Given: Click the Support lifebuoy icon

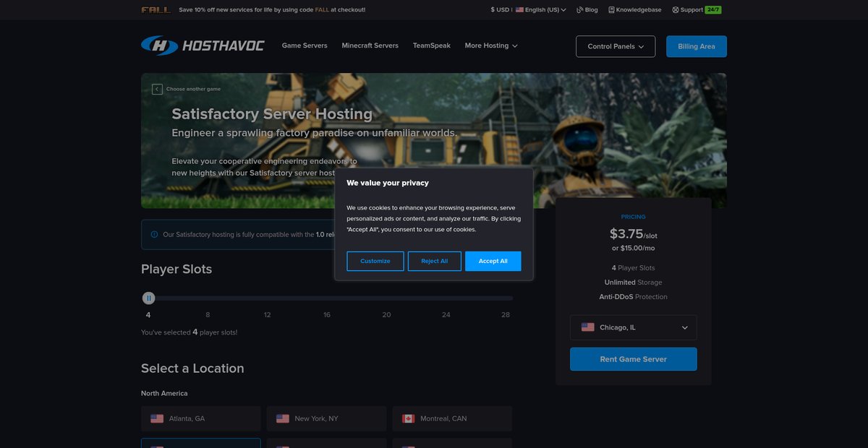Looking at the screenshot, I should tap(676, 10).
